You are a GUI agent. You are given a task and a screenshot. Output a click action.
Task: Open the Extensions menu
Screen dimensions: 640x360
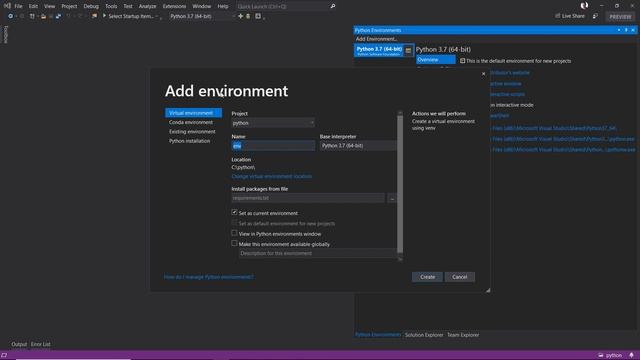point(174,6)
